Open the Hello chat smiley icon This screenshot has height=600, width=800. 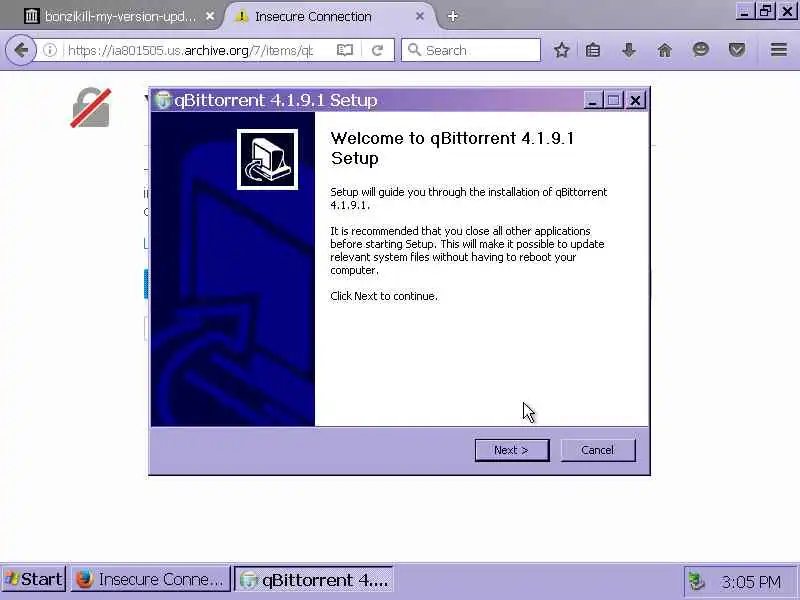tap(701, 49)
